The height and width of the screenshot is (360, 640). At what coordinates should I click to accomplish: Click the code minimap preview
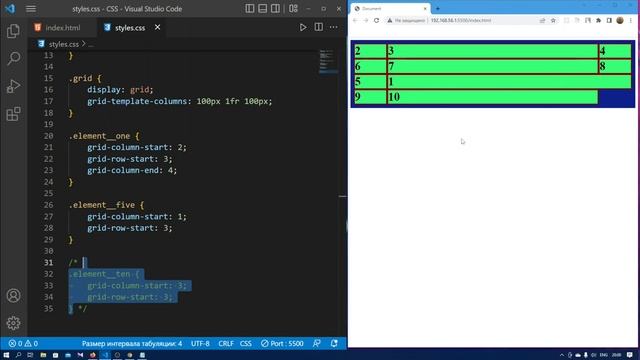[x=328, y=61]
